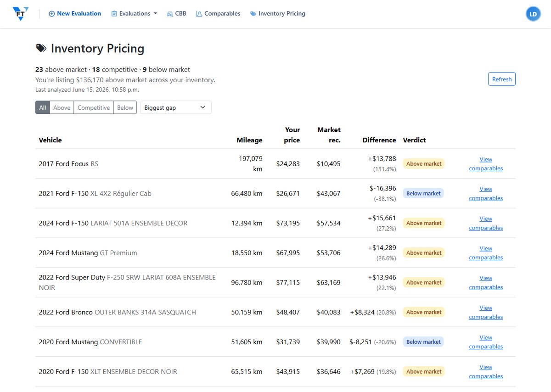View comparables for 2021 Ford F-150 XL
The width and height of the screenshot is (551, 392).
point(486,194)
